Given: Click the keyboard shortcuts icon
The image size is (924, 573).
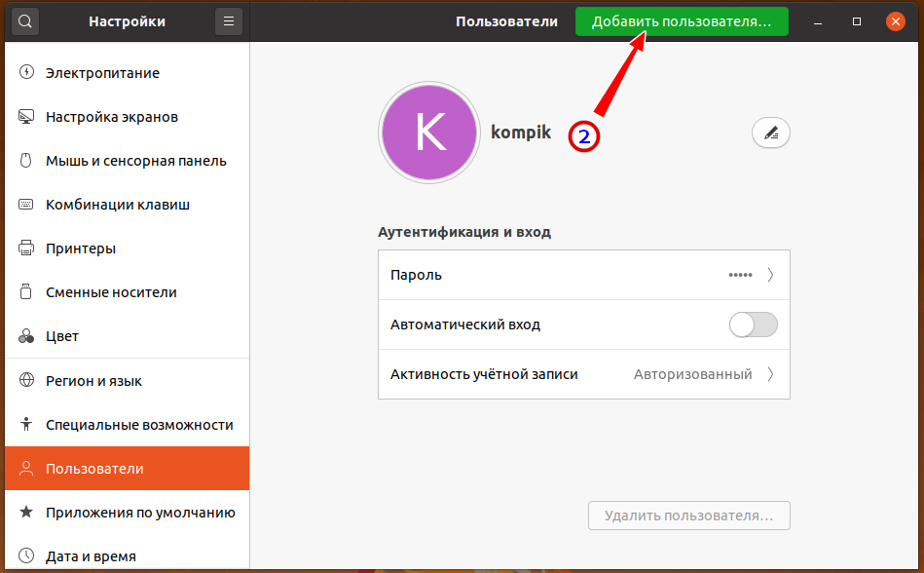Looking at the screenshot, I should tap(26, 205).
